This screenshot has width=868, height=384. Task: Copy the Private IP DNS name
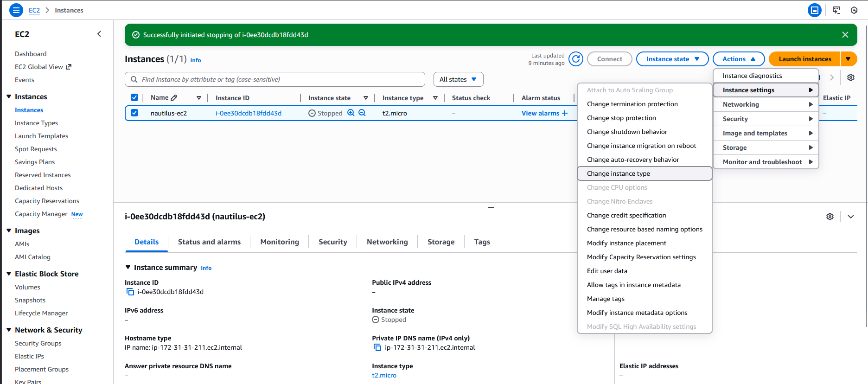[x=377, y=347]
